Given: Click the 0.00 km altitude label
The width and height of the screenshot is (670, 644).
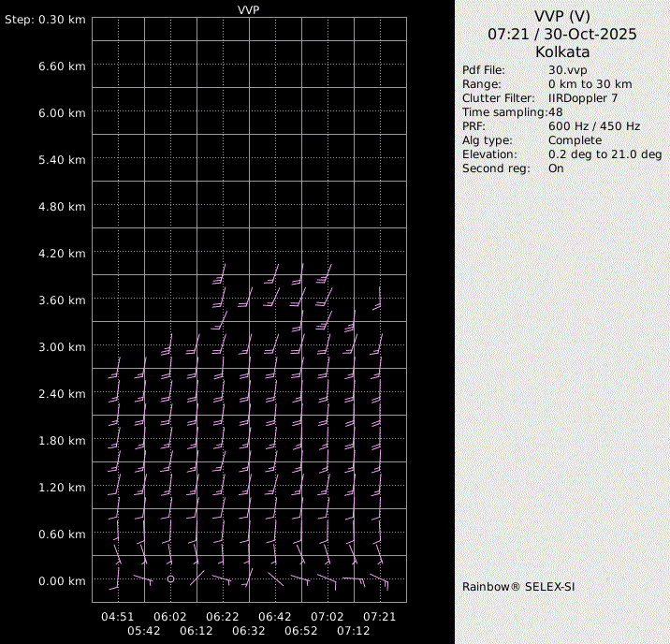Looking at the screenshot, I should pyautogui.click(x=63, y=581).
